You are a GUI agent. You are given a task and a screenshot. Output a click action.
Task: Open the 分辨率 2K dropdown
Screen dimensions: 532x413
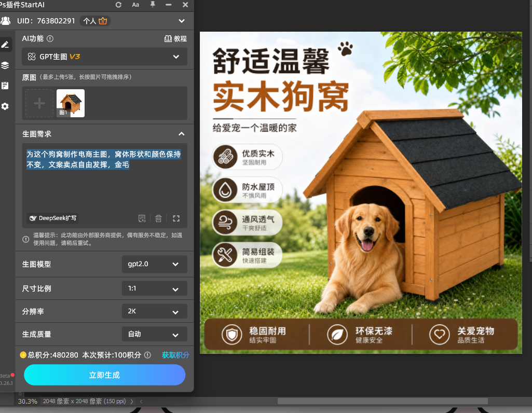coord(154,311)
